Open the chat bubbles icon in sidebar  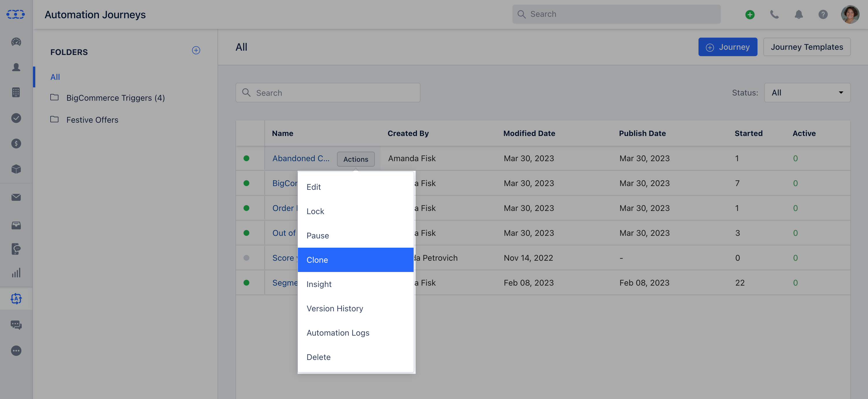click(x=16, y=325)
